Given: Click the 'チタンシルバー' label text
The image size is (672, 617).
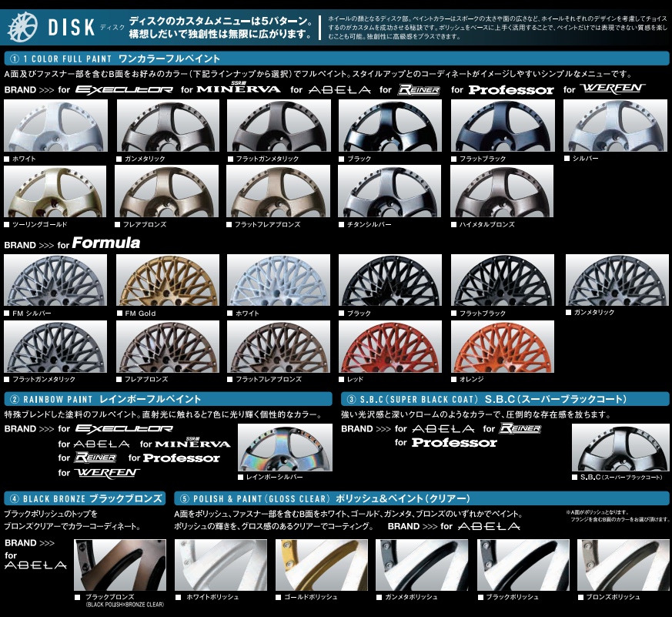Looking at the screenshot, I should click(x=369, y=224).
